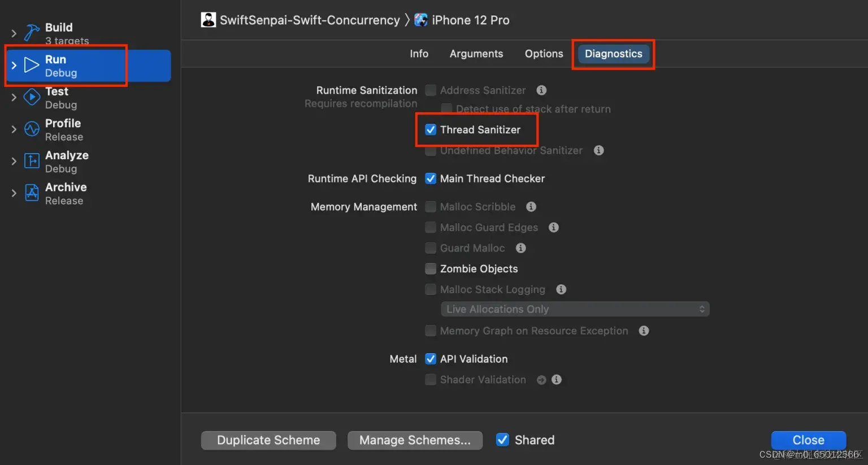Uncheck Main Thread Checker
The width and height of the screenshot is (868, 465).
pos(431,179)
